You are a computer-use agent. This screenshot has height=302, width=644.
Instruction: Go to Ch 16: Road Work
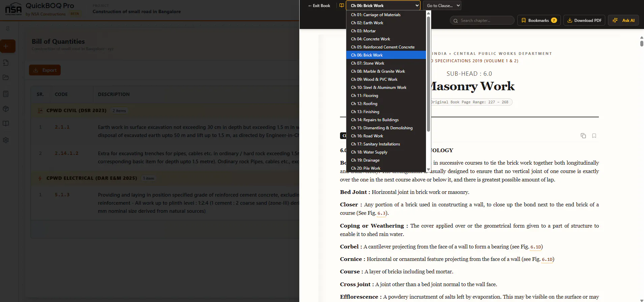click(x=386, y=136)
